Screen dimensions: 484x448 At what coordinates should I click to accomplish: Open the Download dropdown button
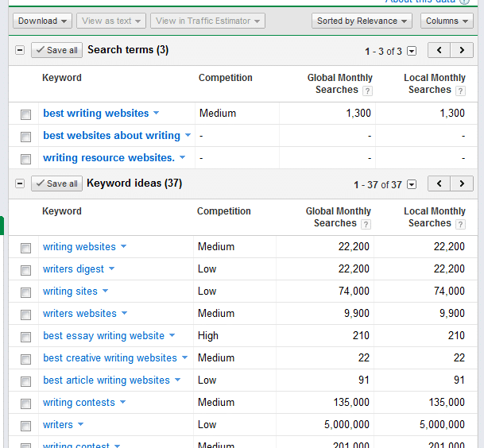42,21
